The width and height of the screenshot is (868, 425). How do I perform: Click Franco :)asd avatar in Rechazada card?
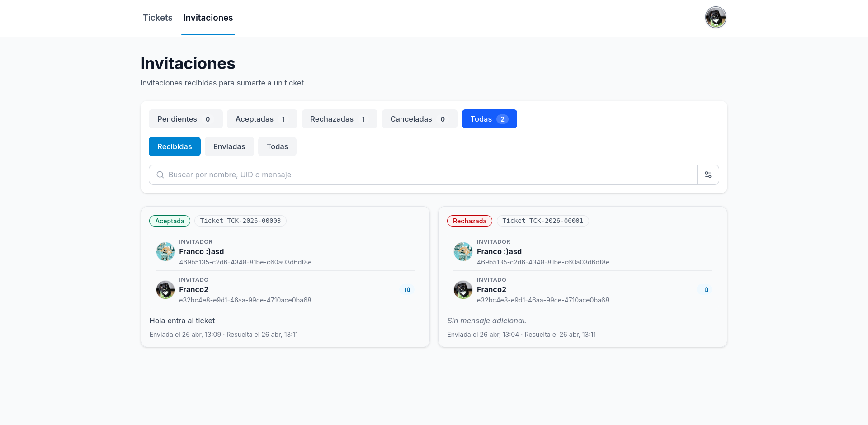pos(463,251)
